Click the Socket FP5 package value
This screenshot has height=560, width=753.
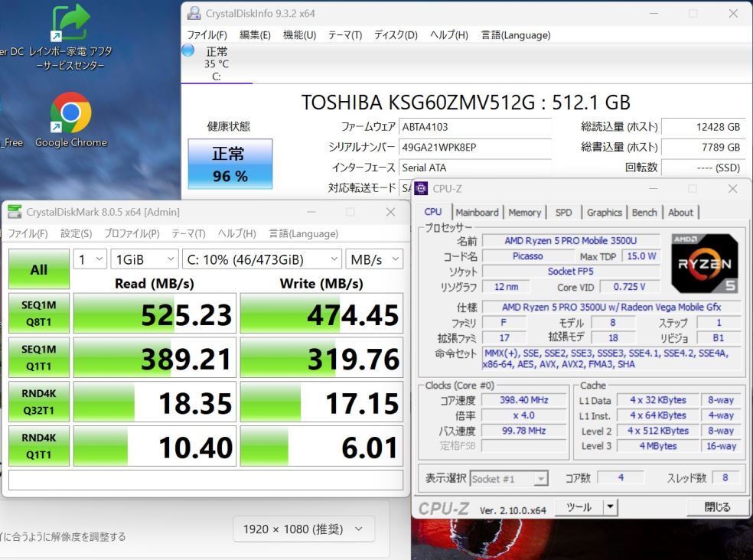click(x=571, y=272)
